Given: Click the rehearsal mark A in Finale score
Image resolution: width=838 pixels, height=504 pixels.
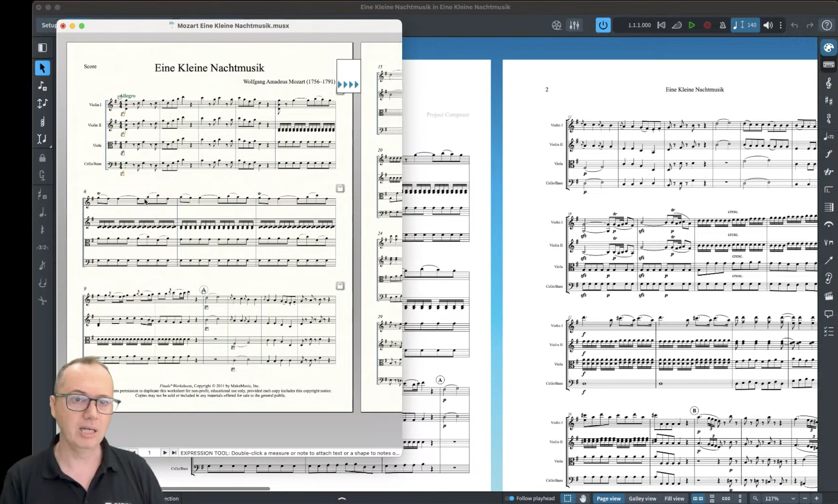Looking at the screenshot, I should click(x=203, y=290).
